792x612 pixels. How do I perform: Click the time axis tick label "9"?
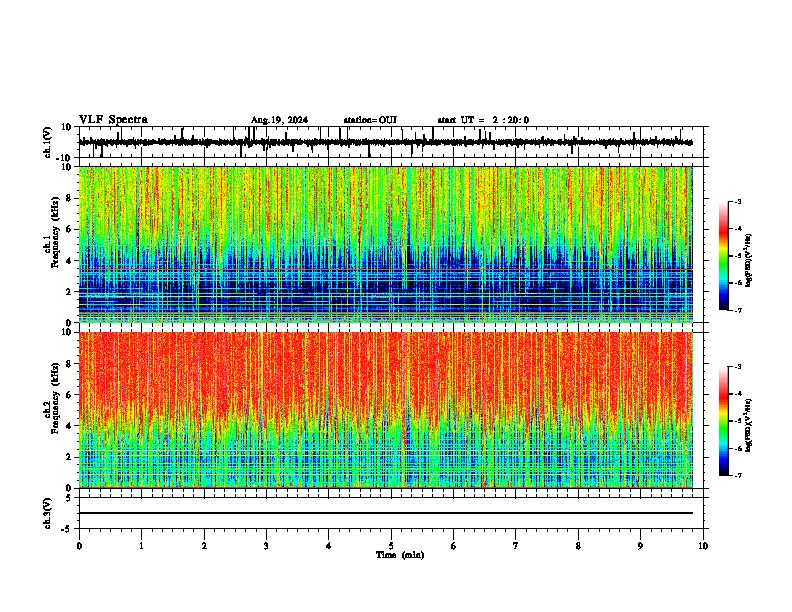point(640,546)
